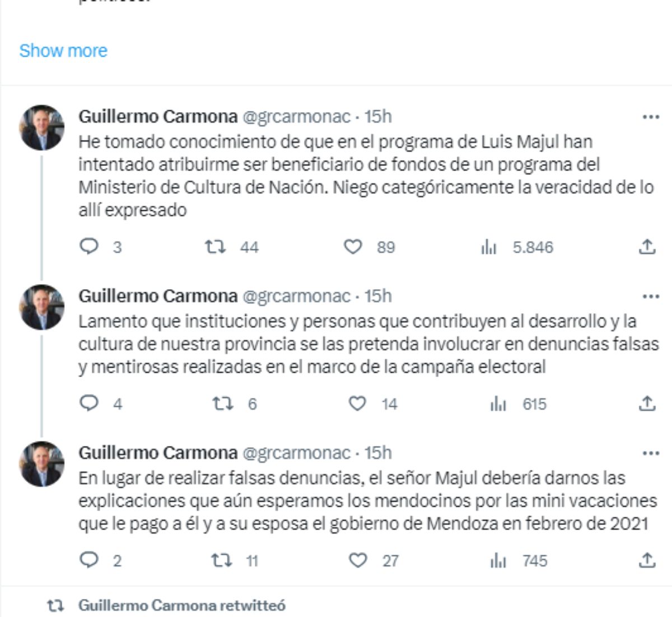This screenshot has height=617, width=672.
Task: Like the tweet with 27 likes
Action: (x=358, y=560)
